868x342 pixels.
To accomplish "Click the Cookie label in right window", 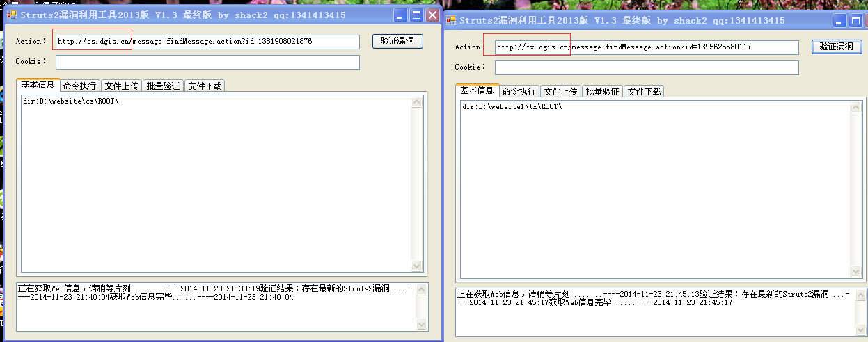I will (471, 67).
